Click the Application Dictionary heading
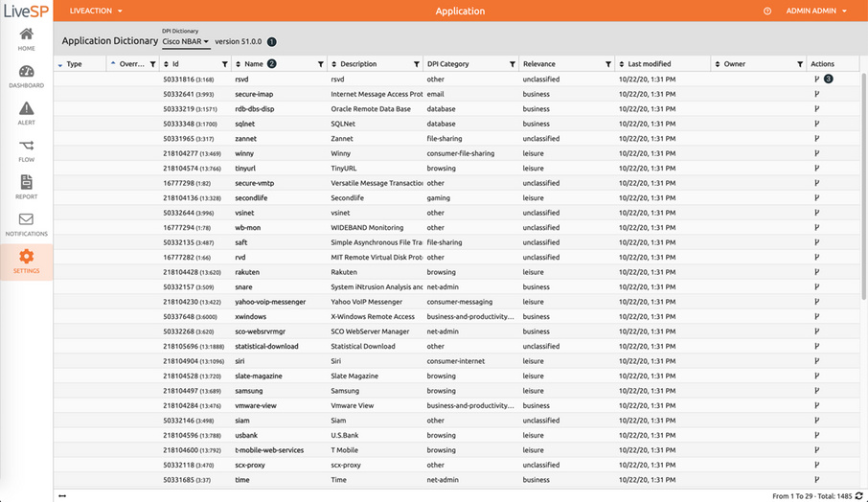 (x=109, y=41)
